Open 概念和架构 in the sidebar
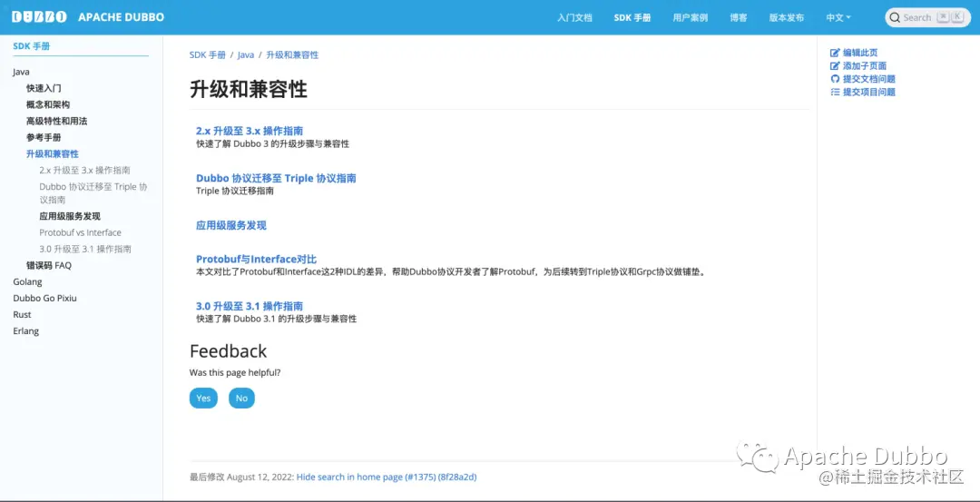Screen dimensions: 980x502 (48, 104)
